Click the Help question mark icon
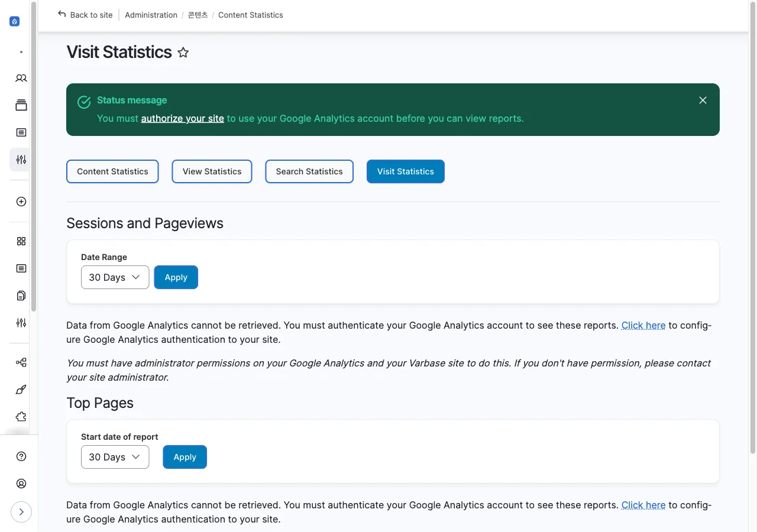This screenshot has width=757, height=532. tap(21, 456)
